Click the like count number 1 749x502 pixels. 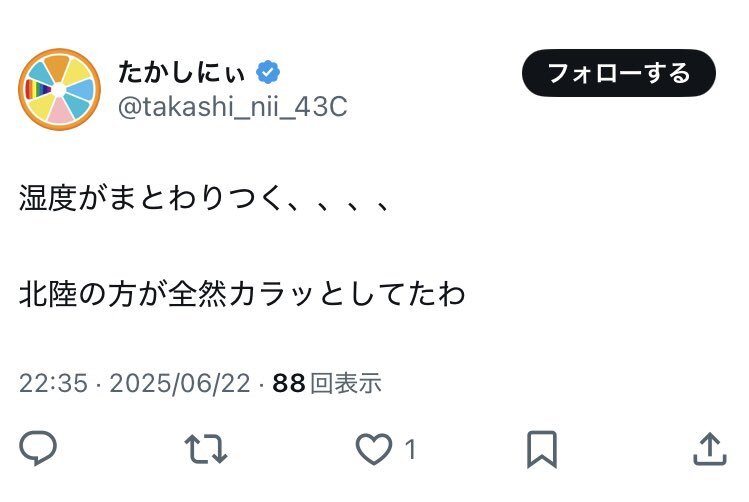(x=410, y=449)
